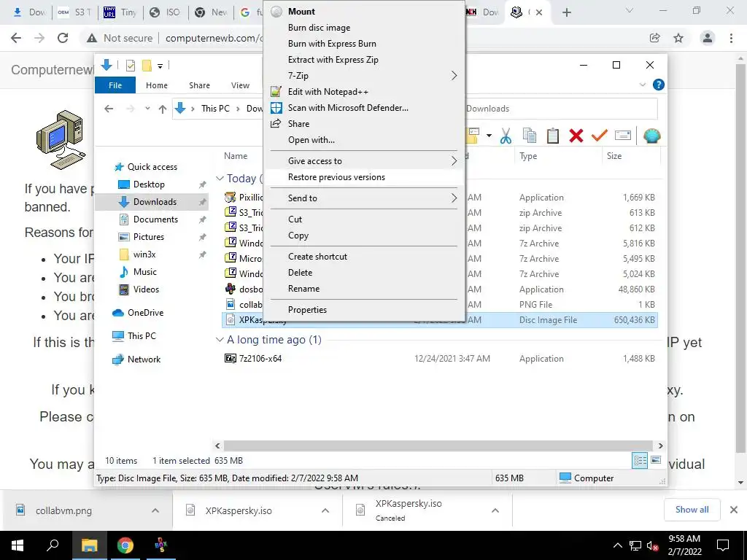Open the notification center icon
The height and width of the screenshot is (560, 747).
tap(723, 545)
